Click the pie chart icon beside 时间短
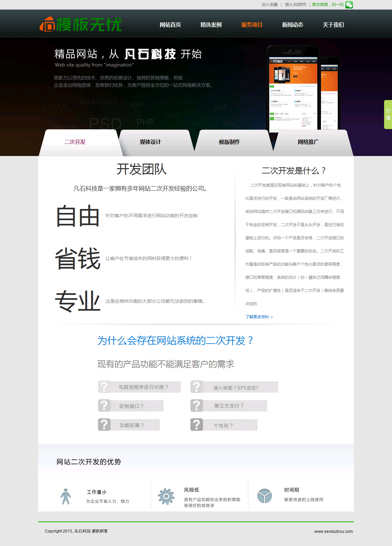The image size is (392, 546). [264, 496]
